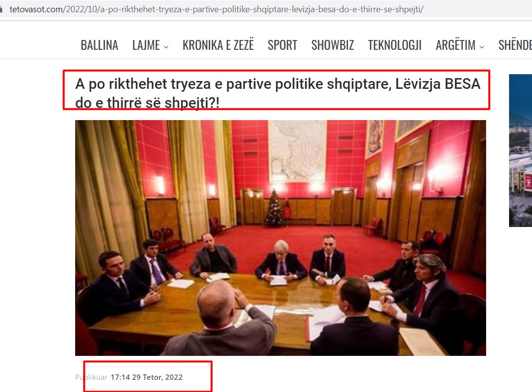Click the wall map in the article photo
The width and height of the screenshot is (532, 392).
[x=297, y=151]
